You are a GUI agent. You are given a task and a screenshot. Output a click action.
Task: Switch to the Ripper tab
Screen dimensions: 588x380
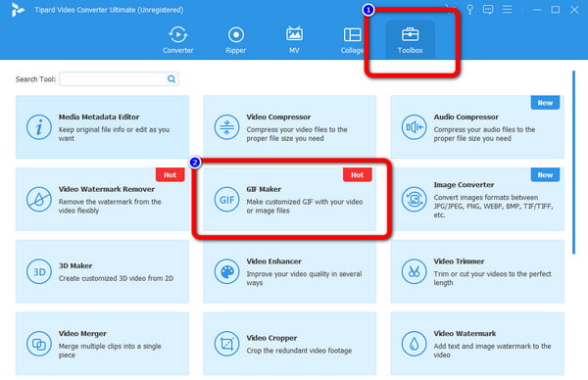tap(236, 40)
